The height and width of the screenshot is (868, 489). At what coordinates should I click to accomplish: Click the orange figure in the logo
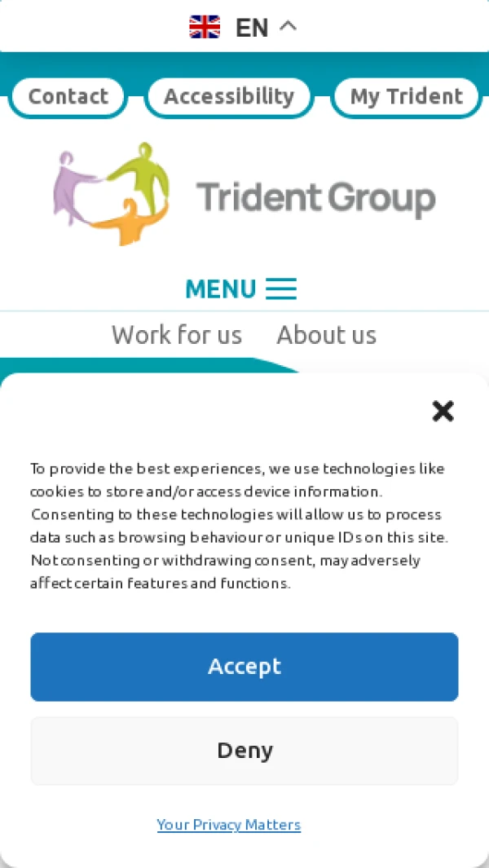point(129,222)
